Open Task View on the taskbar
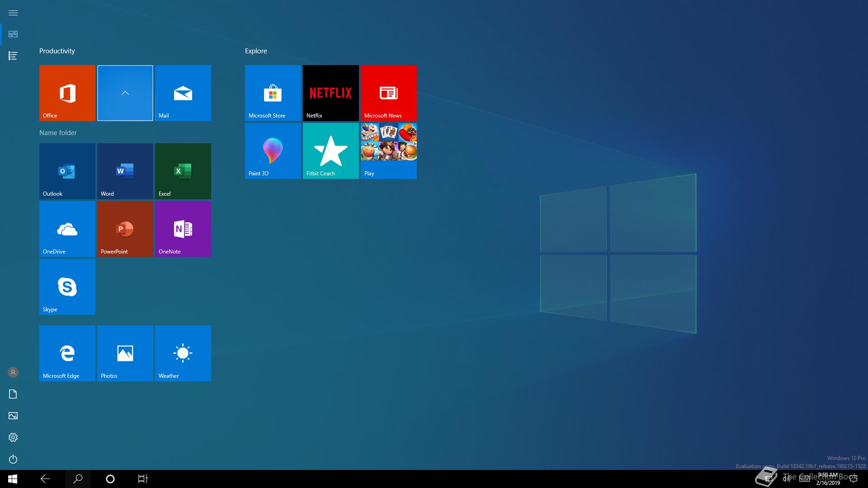The height and width of the screenshot is (488, 868). [x=143, y=479]
